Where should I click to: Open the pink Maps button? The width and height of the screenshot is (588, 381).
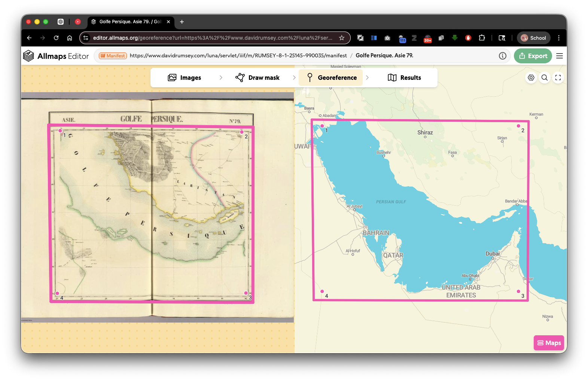(x=549, y=343)
